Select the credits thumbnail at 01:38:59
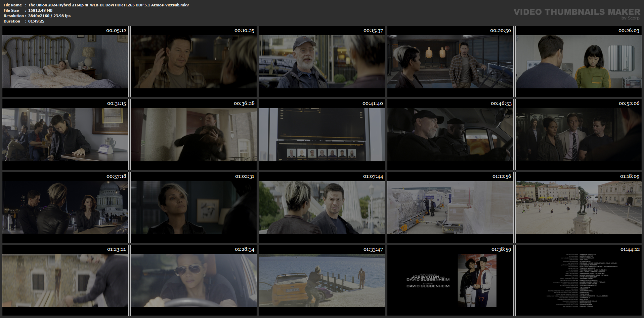Image resolution: width=644 pixels, height=318 pixels. point(450,280)
